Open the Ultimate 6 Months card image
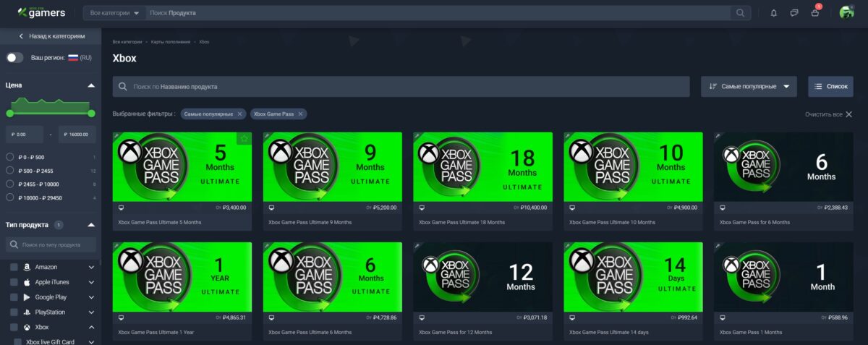Screen dimensions: 868x345 tap(332, 277)
